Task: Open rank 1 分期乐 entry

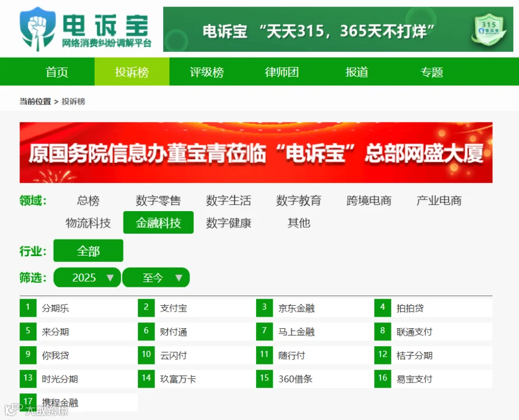Action: [x=78, y=308]
